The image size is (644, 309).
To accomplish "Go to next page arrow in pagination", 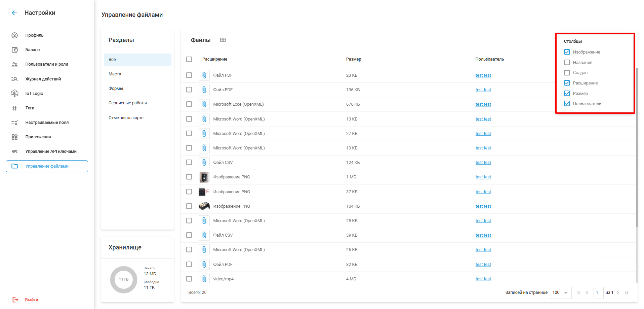I will [x=618, y=293].
